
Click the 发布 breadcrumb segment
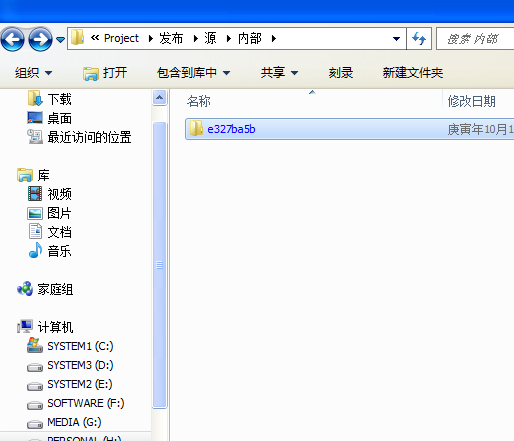(x=171, y=38)
